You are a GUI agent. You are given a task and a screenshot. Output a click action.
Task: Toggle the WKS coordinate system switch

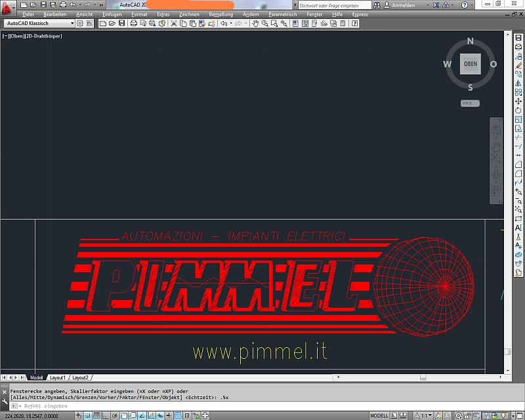pos(470,103)
